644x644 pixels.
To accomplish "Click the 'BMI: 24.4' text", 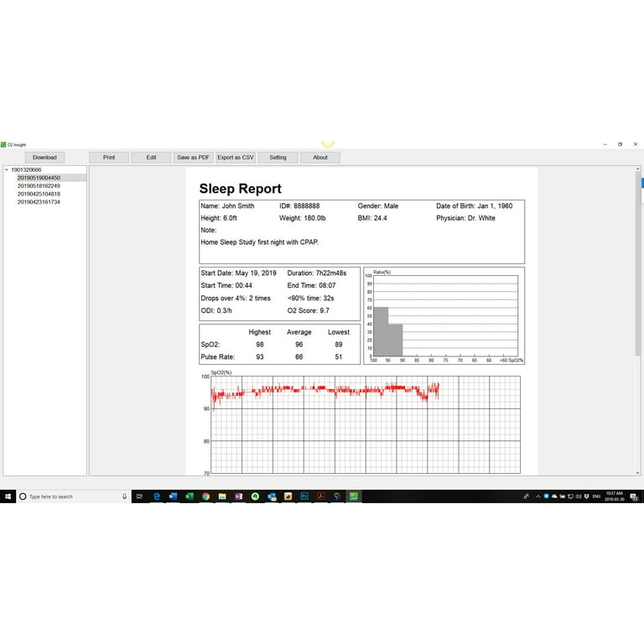I will point(372,218).
